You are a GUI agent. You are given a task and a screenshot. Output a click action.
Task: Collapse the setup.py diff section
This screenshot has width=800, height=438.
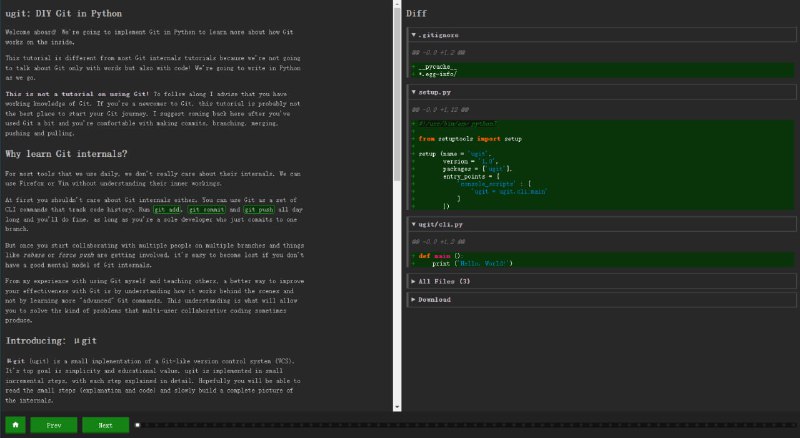(602, 92)
